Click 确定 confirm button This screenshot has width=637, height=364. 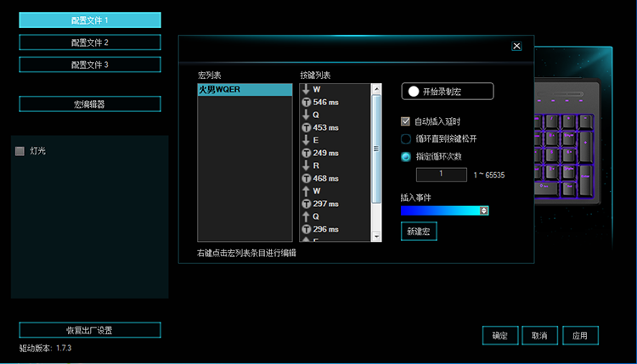500,336
